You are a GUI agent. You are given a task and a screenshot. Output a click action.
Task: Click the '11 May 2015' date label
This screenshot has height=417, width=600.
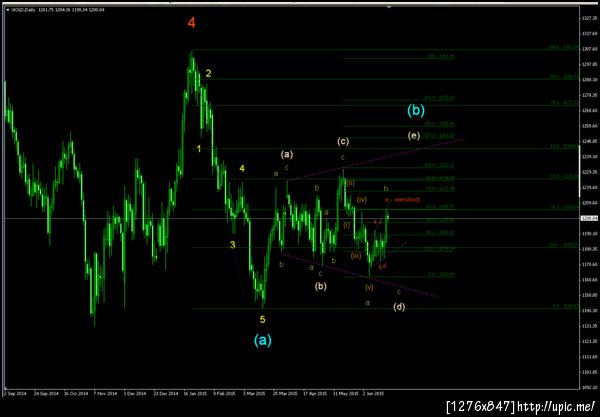point(346,393)
